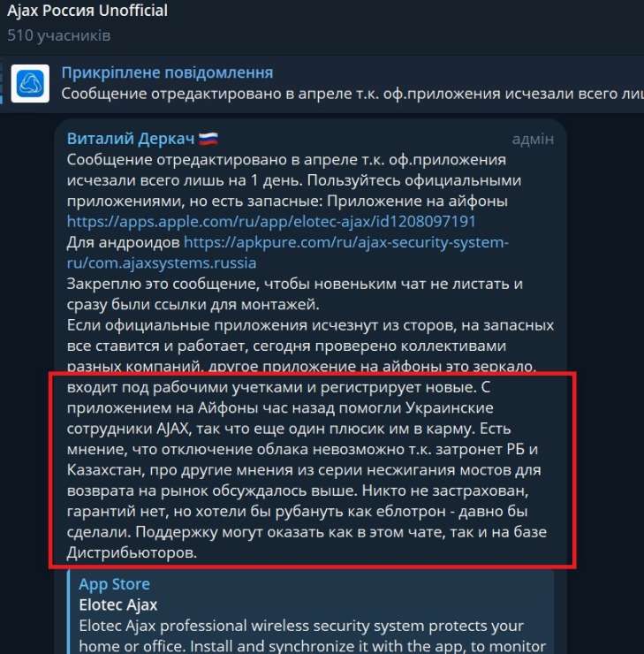This screenshot has width=644, height=654.
Task: Open the "Elotec Ajax" preview title
Action: [117, 605]
